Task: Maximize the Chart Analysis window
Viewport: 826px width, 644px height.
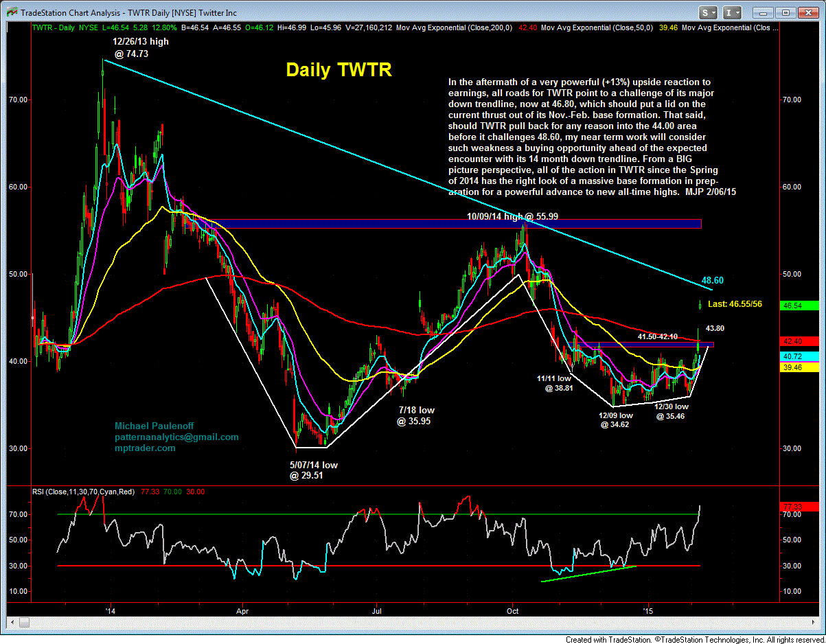Action: pos(786,12)
